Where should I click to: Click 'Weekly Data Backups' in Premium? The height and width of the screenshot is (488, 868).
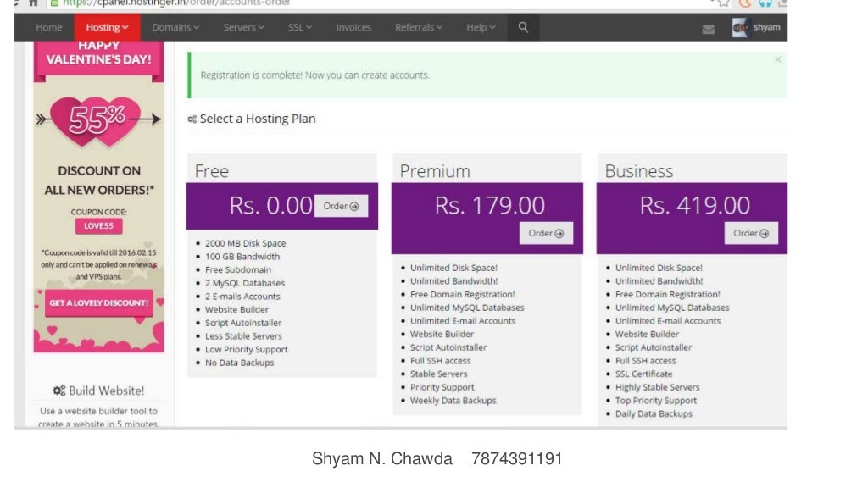click(x=453, y=401)
